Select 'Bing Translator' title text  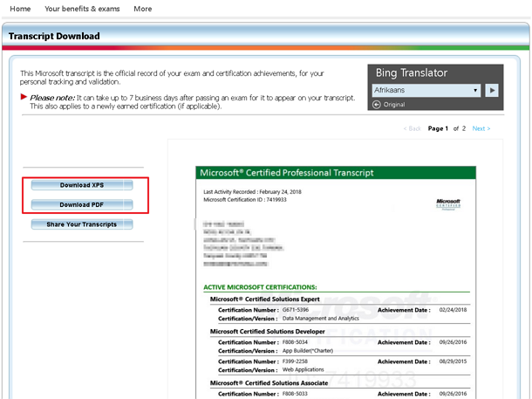(x=412, y=72)
